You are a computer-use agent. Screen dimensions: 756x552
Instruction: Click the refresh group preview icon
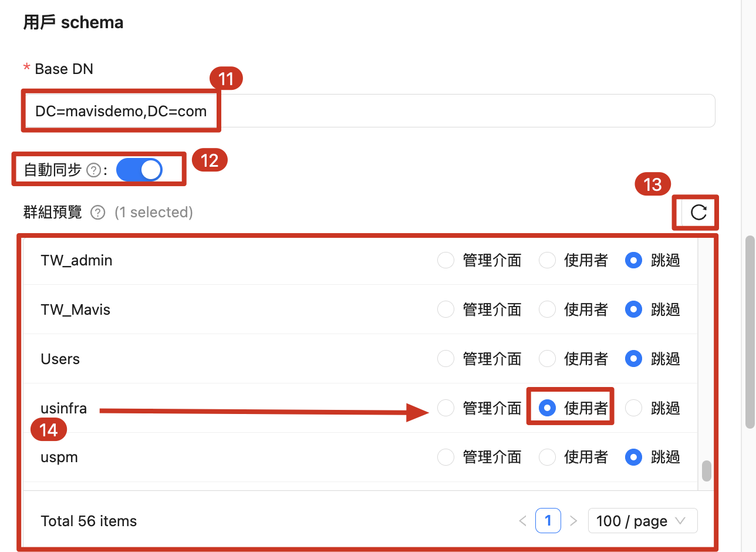pos(698,213)
